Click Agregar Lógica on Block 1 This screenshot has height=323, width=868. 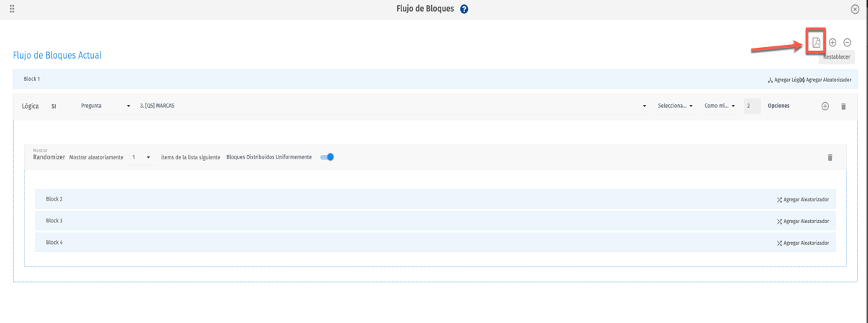[x=783, y=80]
